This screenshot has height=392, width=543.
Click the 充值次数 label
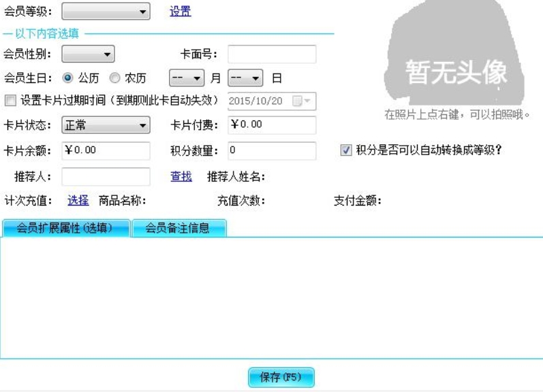coord(241,200)
